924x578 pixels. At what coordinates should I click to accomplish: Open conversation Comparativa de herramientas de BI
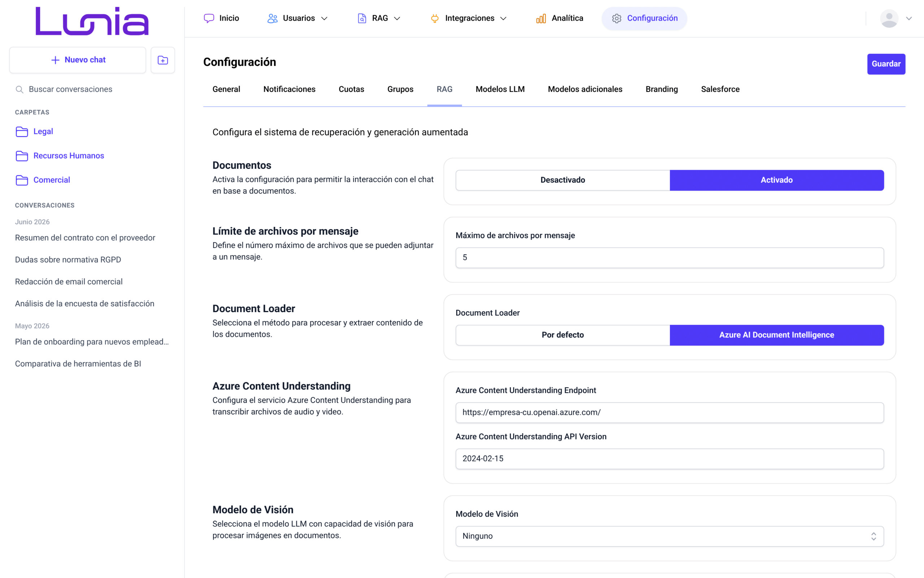[x=78, y=364]
